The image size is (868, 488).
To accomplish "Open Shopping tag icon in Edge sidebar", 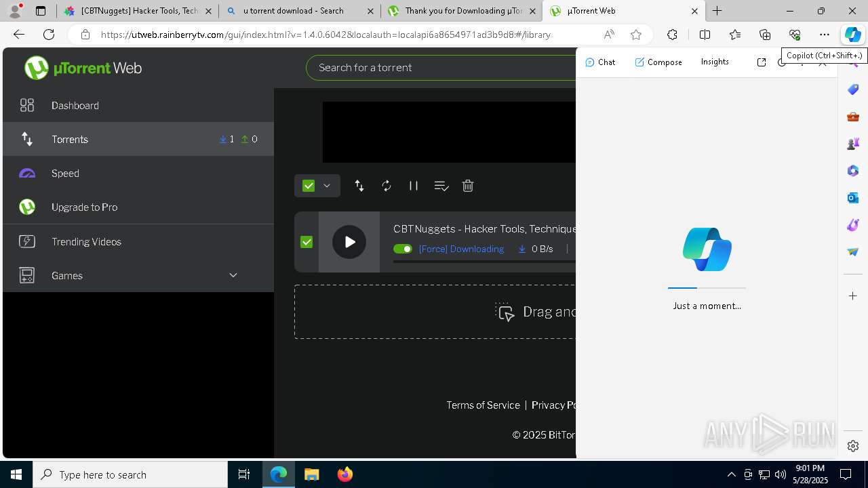I will point(853,89).
